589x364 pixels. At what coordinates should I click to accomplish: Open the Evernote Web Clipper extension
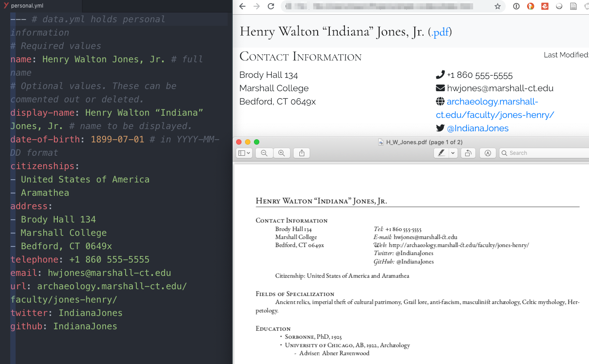click(544, 6)
